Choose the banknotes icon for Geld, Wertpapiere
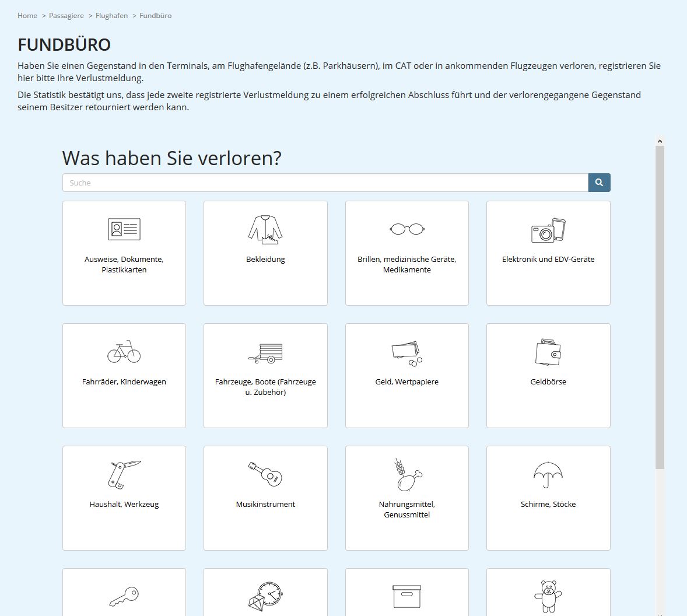 click(407, 353)
